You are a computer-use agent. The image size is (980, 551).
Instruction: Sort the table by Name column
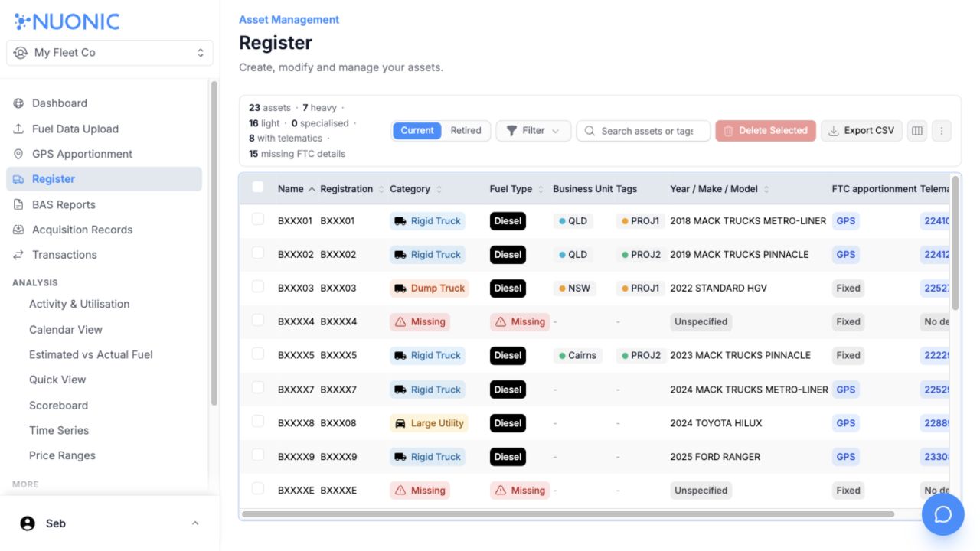[x=296, y=189]
